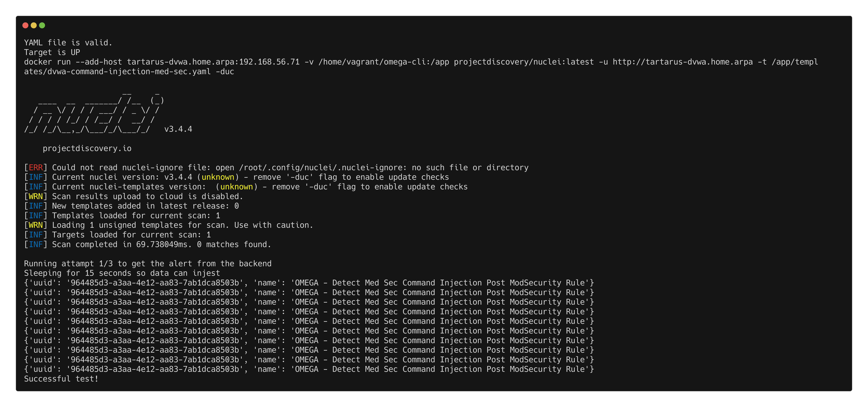The width and height of the screenshot is (868, 407).
Task: Click 'Templates loaded for current scan: 1' line
Action: [136, 216]
